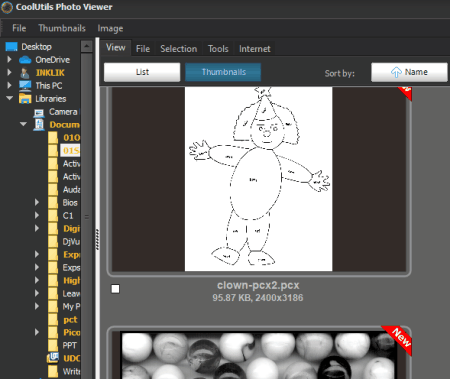This screenshot has height=379, width=450.
Task: Click the folder icon for 010
Action: (x=53, y=138)
